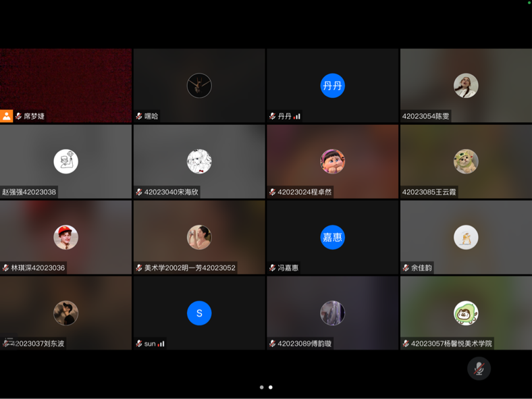Click the blue 嘉惠 avatar circle
532x399 pixels.
tap(332, 237)
